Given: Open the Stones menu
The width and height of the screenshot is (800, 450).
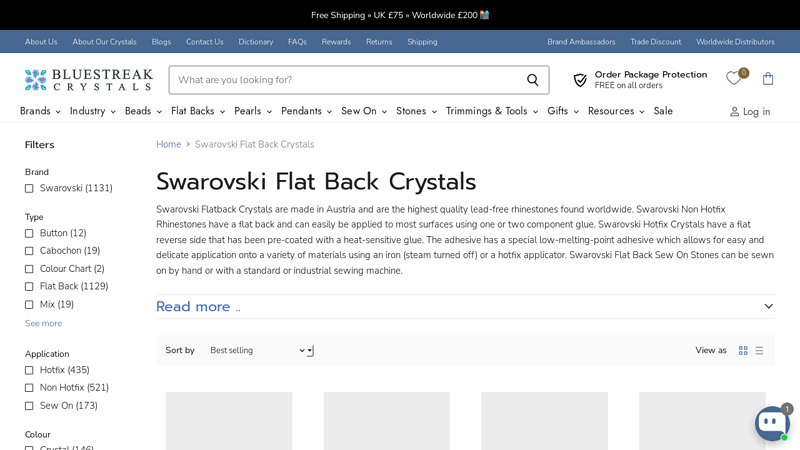Looking at the screenshot, I should coord(416,111).
